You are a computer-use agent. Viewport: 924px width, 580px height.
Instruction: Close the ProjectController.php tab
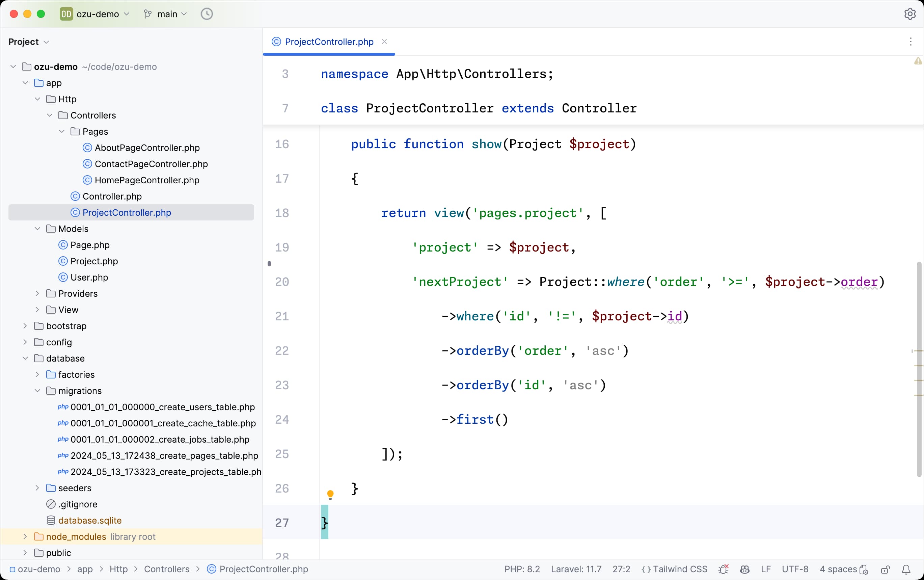[384, 42]
